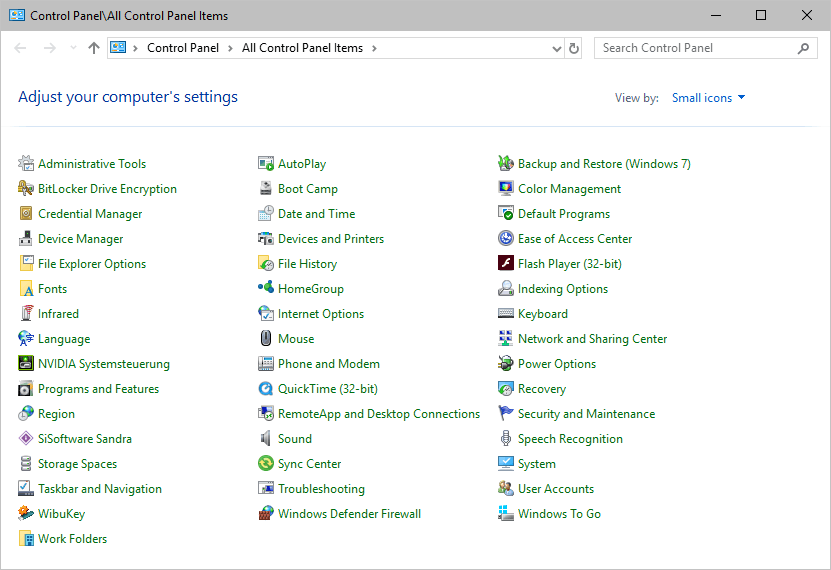Expand the chevron before Control Panel breadcrumb
This screenshot has width=831, height=570.
point(135,48)
